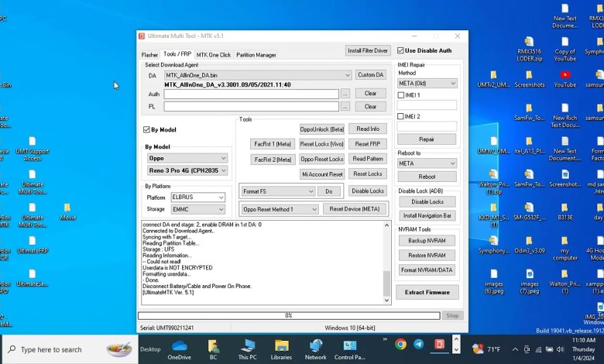The height and width of the screenshot is (364, 604).
Task: Open the Copy of YouTube desktop file
Action: pos(565,49)
